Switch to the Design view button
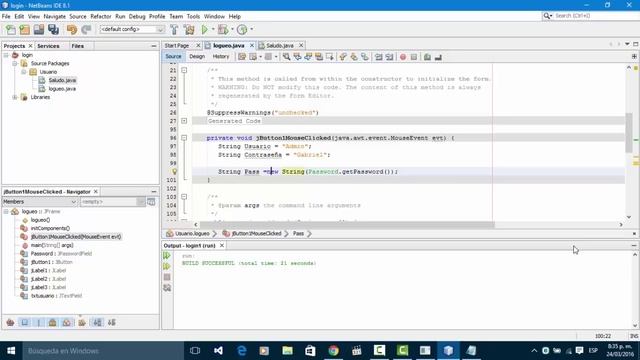The image size is (640, 360). coord(197,57)
